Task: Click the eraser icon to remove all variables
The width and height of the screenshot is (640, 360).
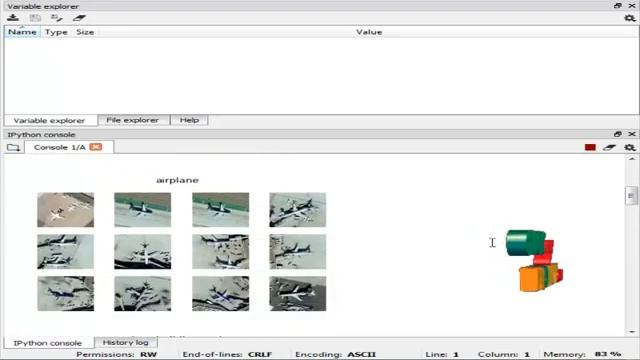Action: (79, 18)
